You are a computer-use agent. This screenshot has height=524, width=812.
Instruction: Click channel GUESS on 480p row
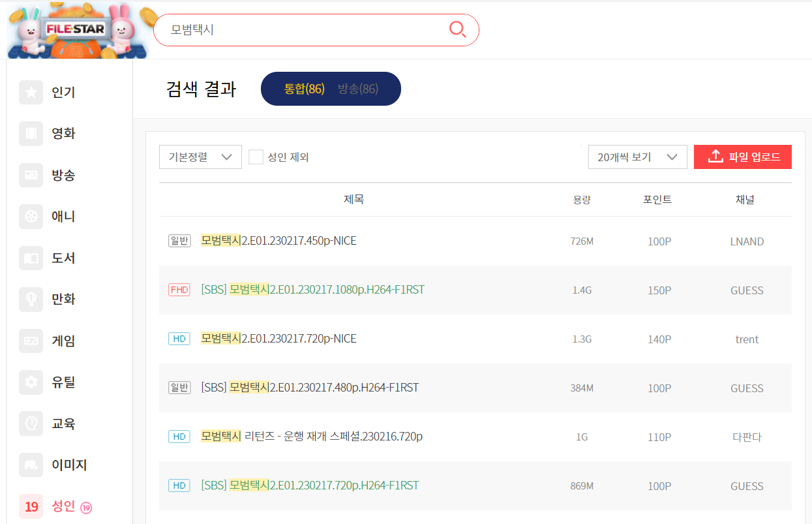tap(747, 388)
